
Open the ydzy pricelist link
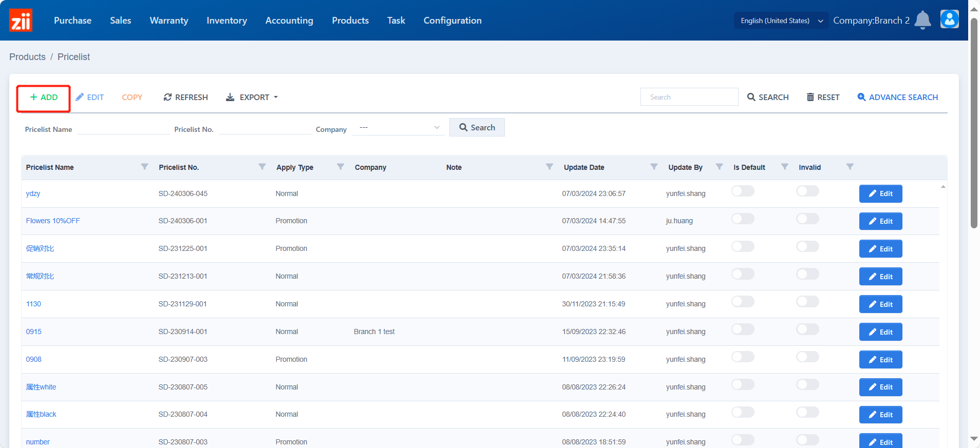coord(33,193)
